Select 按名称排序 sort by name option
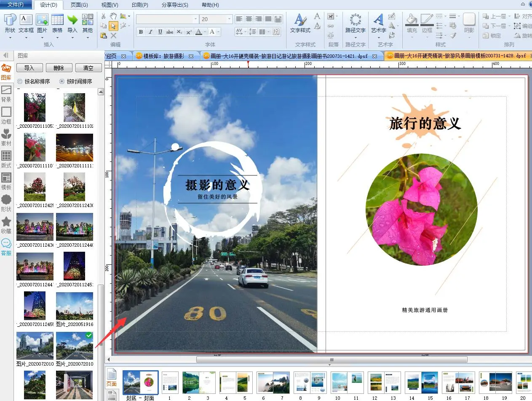This screenshot has width=532, height=401. coord(20,81)
